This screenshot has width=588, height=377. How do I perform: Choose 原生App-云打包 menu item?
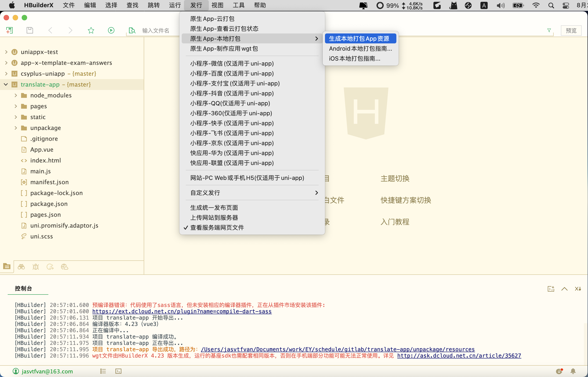pos(252,19)
